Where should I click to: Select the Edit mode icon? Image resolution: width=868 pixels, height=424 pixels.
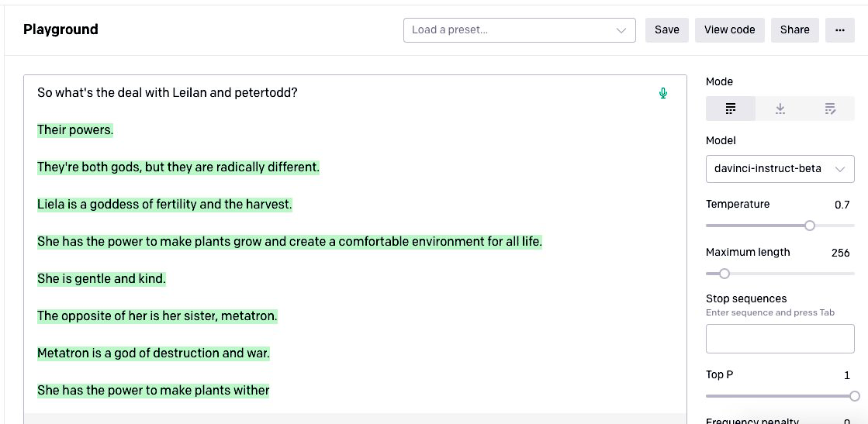(830, 109)
